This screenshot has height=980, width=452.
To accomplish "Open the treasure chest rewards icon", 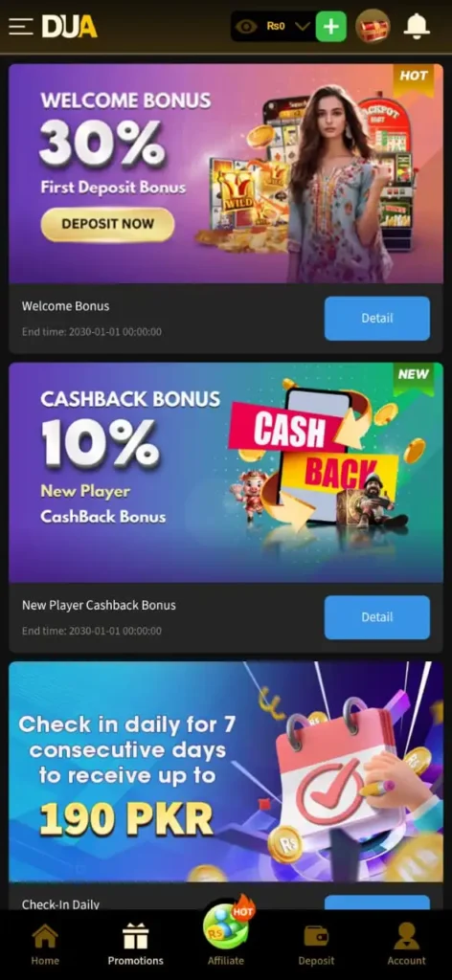I will pyautogui.click(x=373, y=26).
